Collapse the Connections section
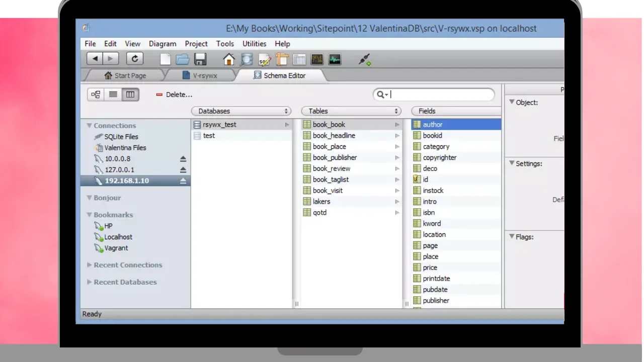Image resolution: width=644 pixels, height=362 pixels. pos(89,126)
